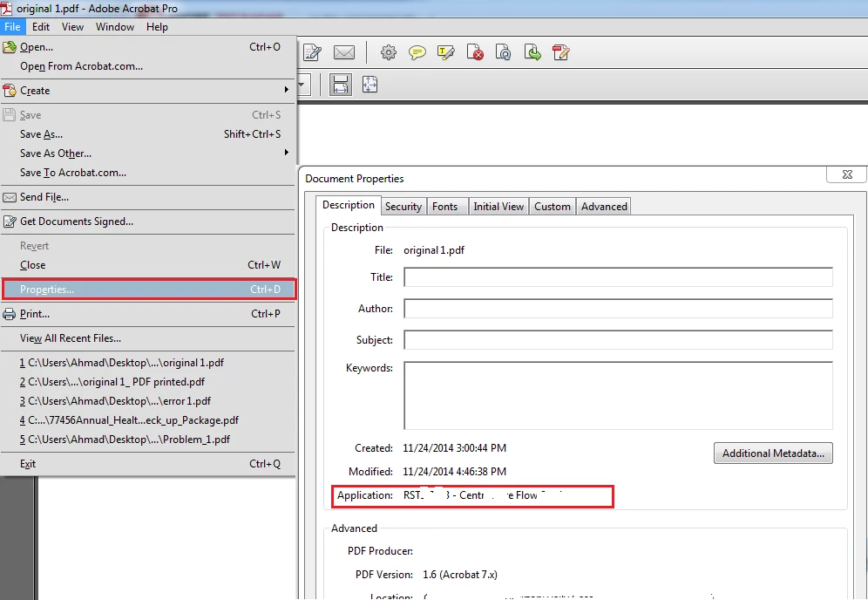The height and width of the screenshot is (600, 868).
Task: Click the Modified date 11/24/2014 4:46:38 PM
Action: tap(455, 472)
